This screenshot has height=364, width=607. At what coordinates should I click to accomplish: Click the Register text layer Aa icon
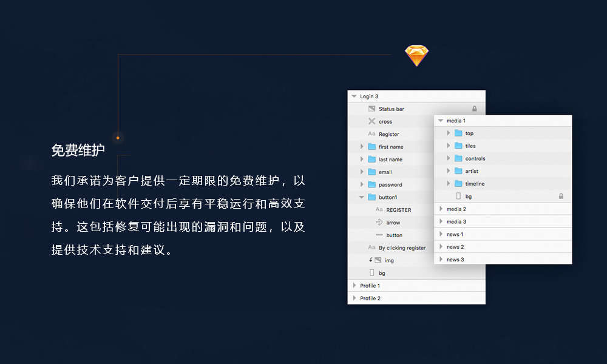371,134
